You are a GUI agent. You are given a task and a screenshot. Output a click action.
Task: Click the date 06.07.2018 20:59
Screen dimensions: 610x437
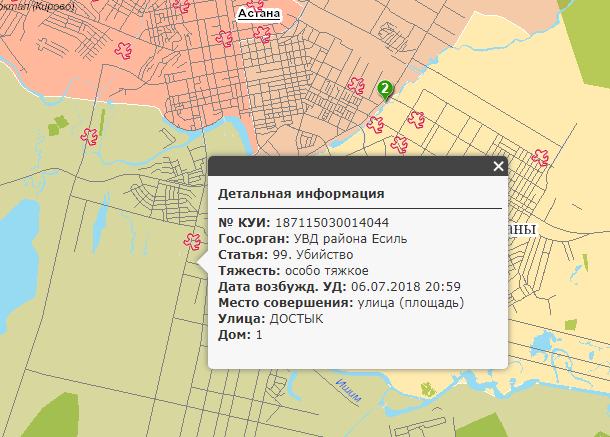(x=405, y=287)
